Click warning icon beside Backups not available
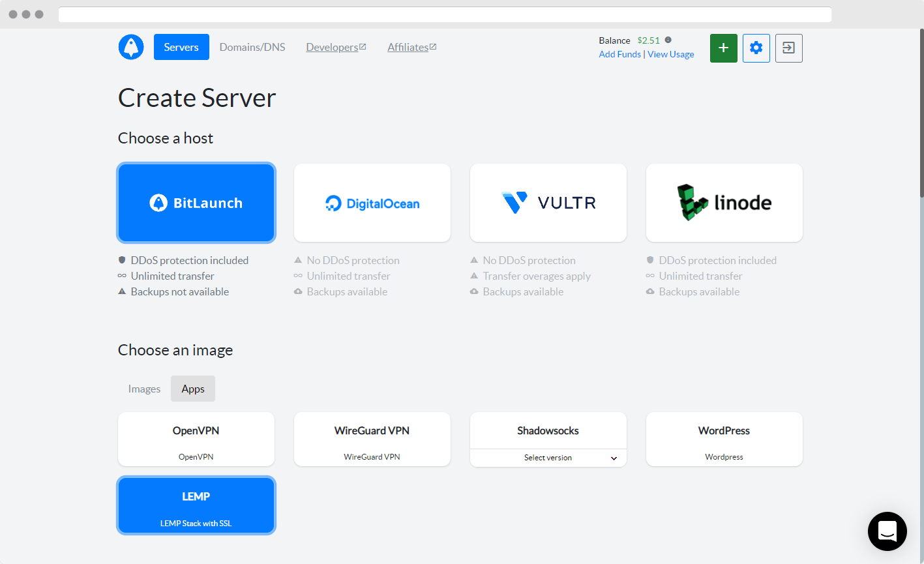 pyautogui.click(x=122, y=291)
